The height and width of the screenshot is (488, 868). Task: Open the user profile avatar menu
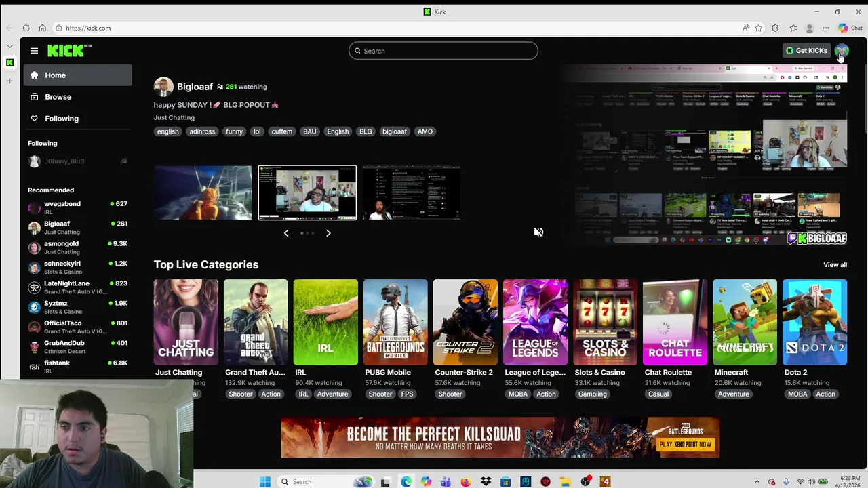(x=841, y=51)
